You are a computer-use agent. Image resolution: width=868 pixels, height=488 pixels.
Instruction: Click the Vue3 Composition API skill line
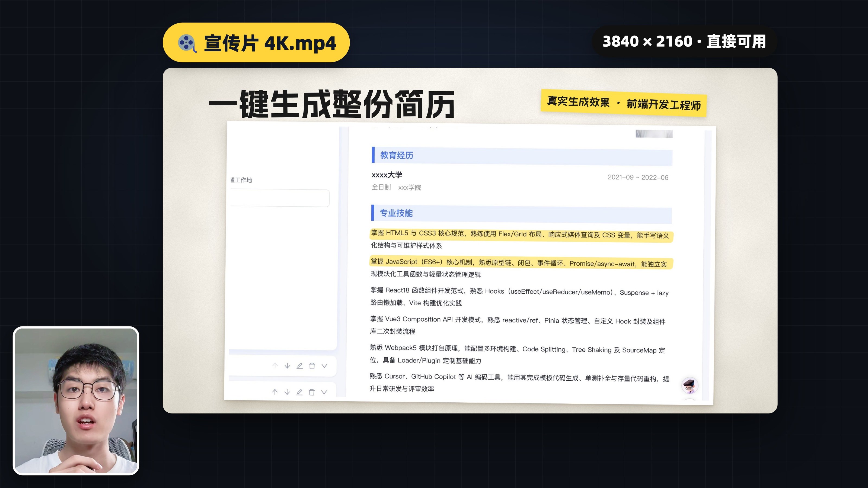click(x=518, y=325)
